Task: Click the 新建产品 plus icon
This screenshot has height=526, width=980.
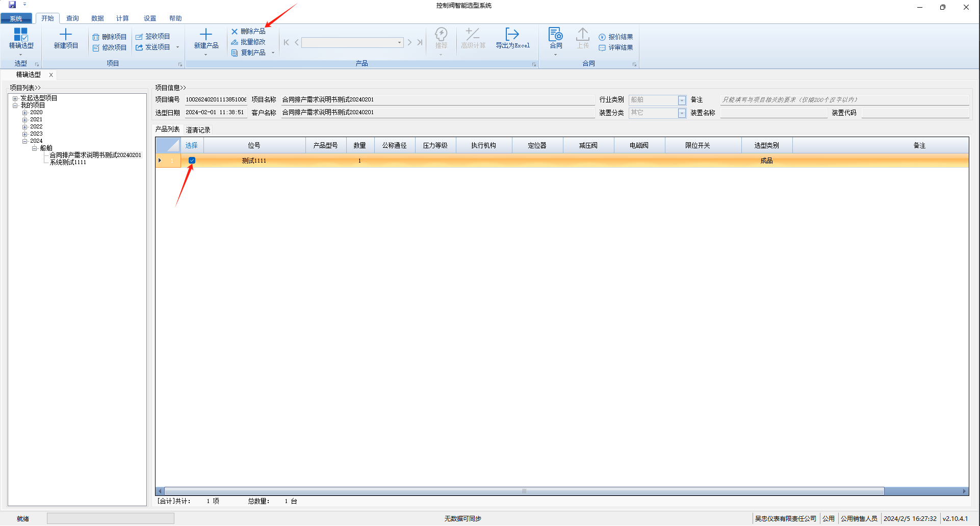Action: click(206, 35)
